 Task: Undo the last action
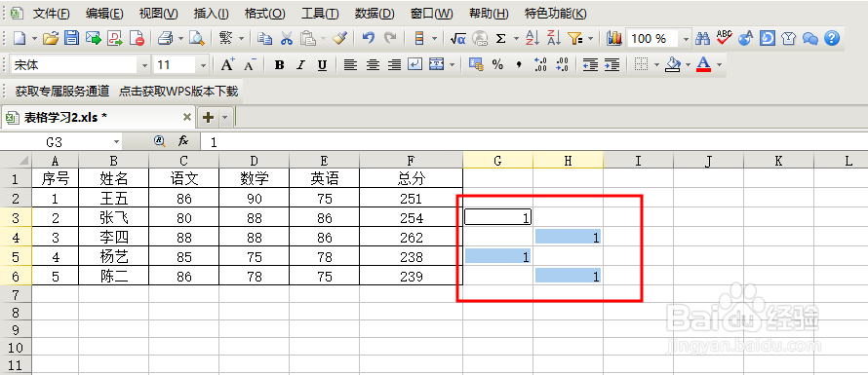369,38
